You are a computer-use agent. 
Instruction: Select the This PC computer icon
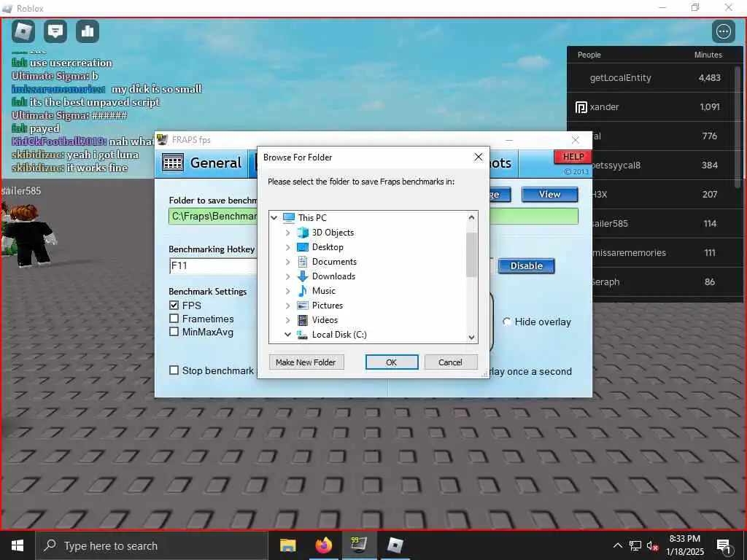click(289, 218)
